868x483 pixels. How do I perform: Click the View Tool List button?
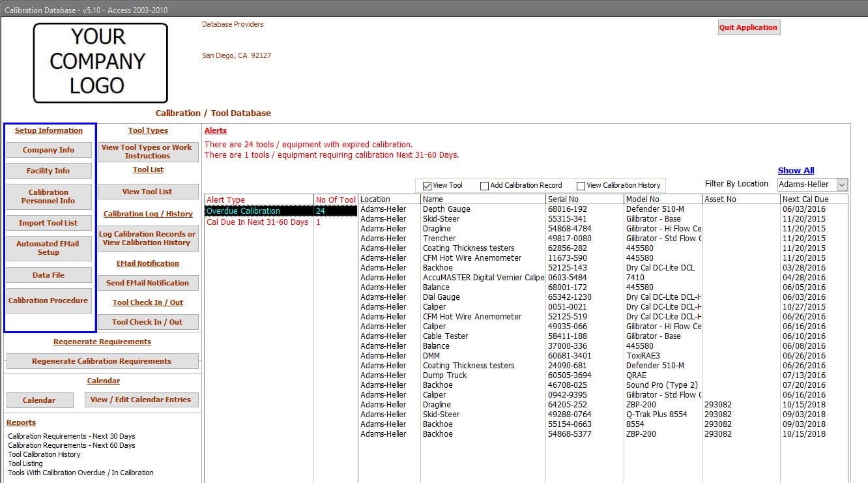click(148, 192)
